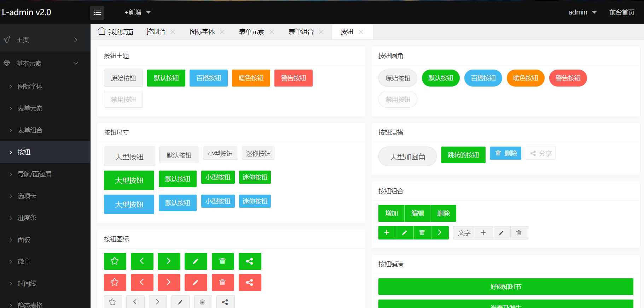Close the 控制台 tab
This screenshot has width=644, height=308.
pyautogui.click(x=173, y=32)
